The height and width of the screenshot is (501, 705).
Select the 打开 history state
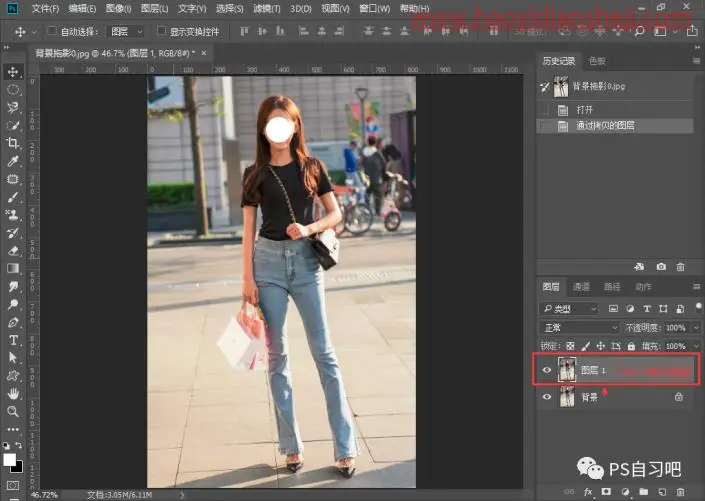(615, 110)
